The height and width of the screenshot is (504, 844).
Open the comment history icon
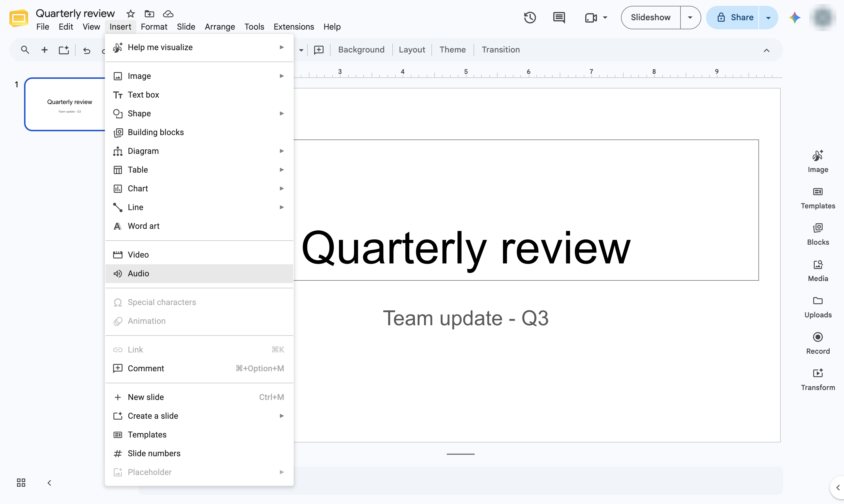tap(559, 17)
